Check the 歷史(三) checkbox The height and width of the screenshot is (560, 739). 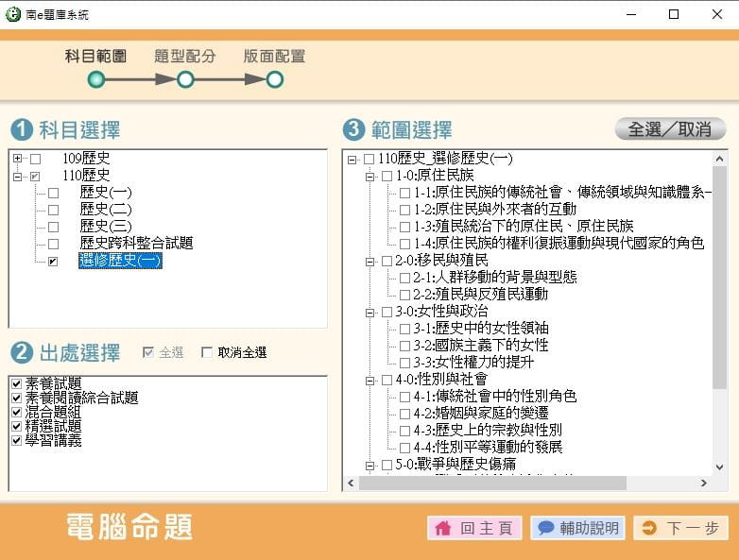[x=53, y=227]
